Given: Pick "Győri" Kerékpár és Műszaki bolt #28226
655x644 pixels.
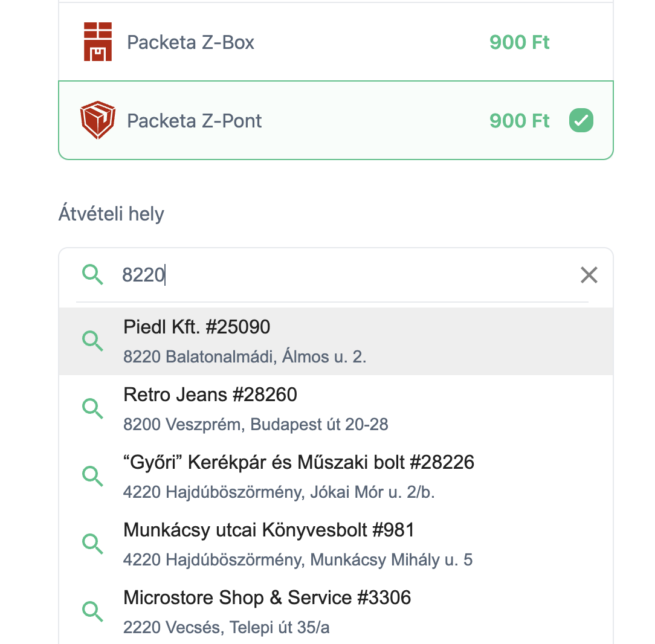Looking at the screenshot, I should pyautogui.click(x=298, y=463).
